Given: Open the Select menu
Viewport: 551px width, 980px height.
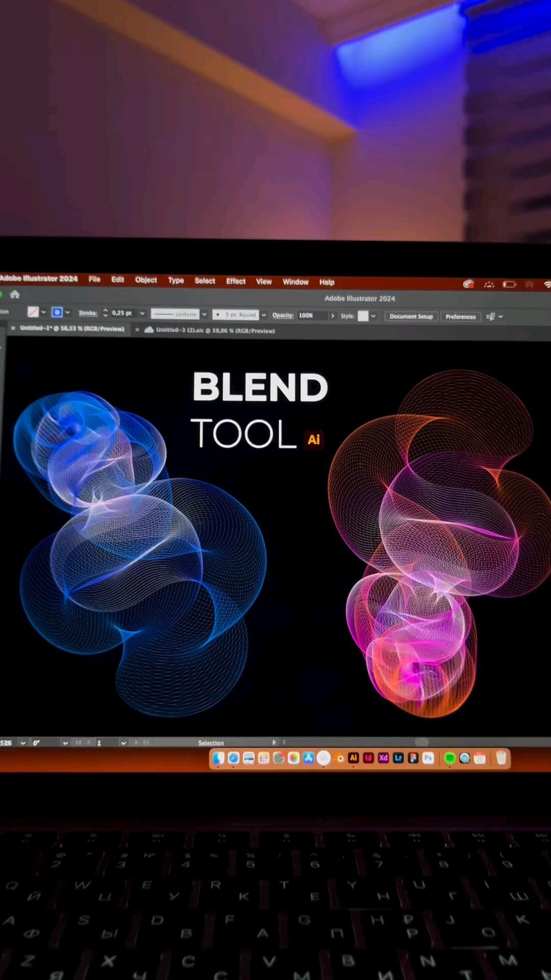Looking at the screenshot, I should pos(205,281).
